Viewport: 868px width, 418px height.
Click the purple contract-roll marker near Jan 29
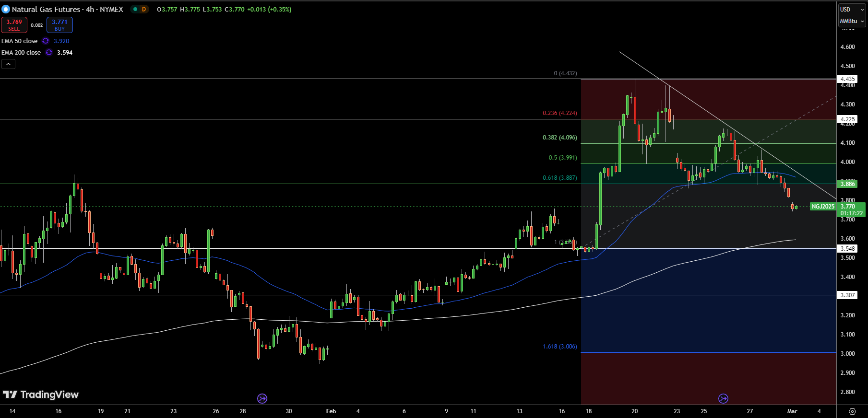262,398
